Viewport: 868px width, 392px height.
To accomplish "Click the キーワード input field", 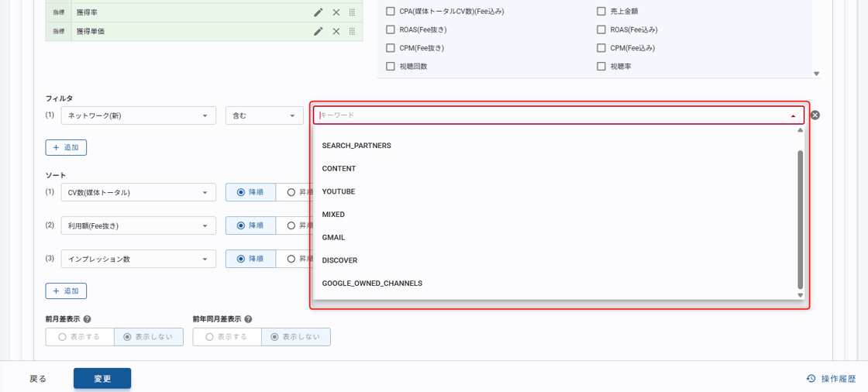I will (x=550, y=115).
